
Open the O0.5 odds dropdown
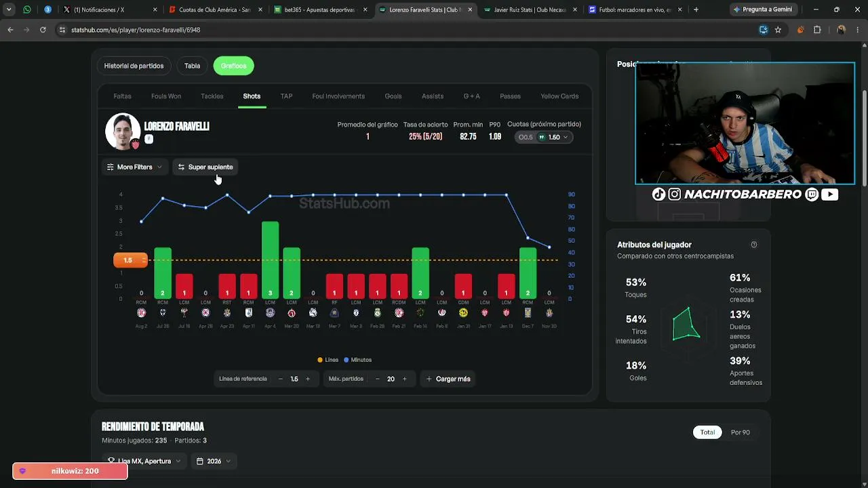coord(545,137)
